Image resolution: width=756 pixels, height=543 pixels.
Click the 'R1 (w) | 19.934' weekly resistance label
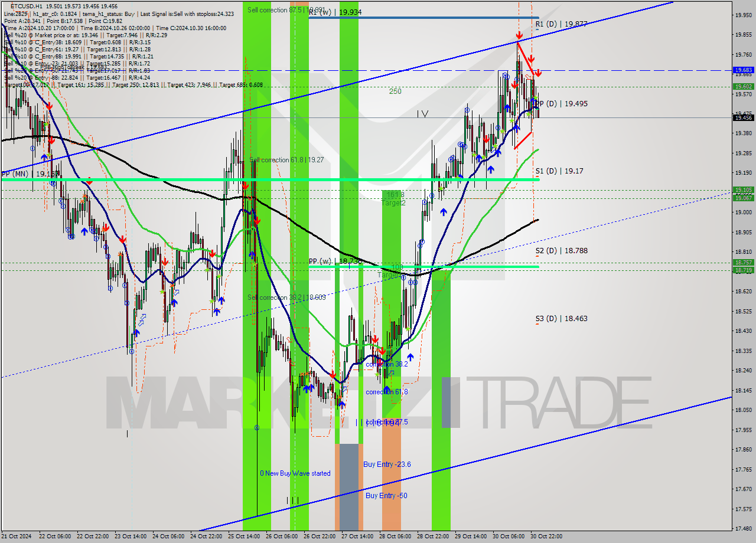point(335,12)
